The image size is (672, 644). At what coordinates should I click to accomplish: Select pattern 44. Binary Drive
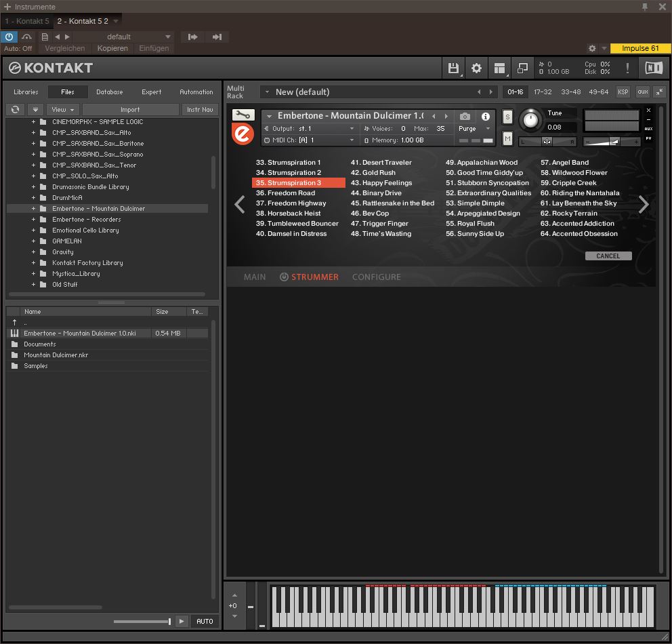pos(376,193)
